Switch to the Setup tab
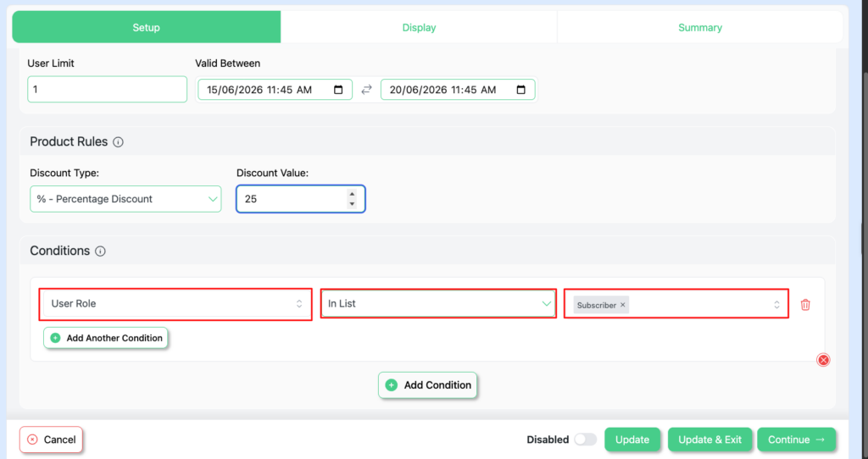 coord(146,27)
